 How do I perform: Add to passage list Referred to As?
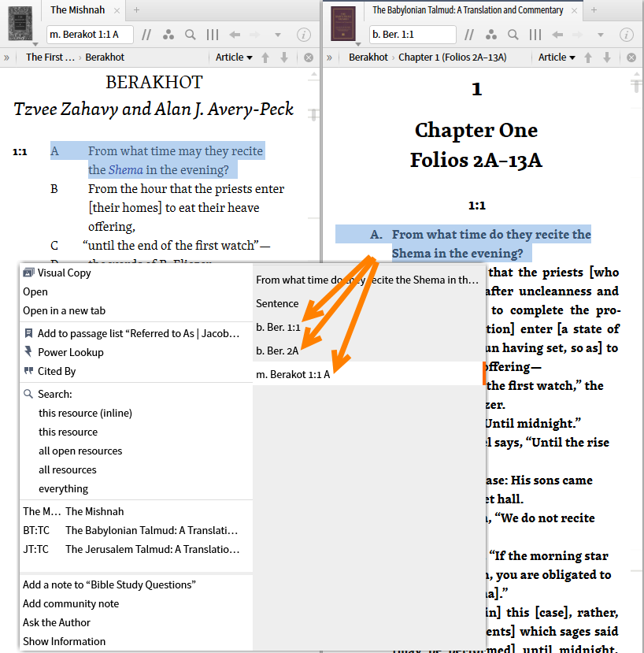[136, 333]
